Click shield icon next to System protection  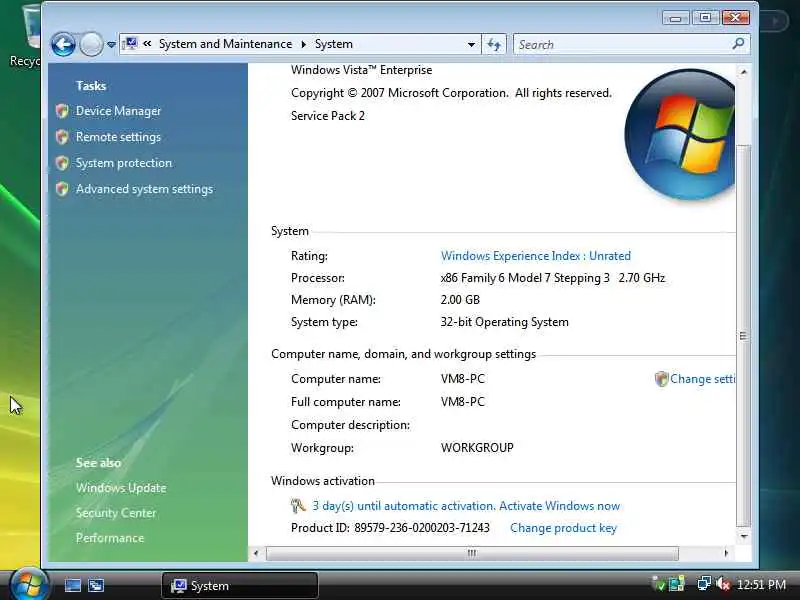pos(62,163)
